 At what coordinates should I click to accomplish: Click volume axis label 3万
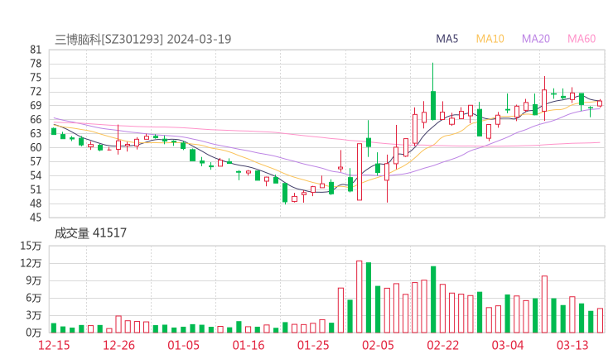point(33,315)
